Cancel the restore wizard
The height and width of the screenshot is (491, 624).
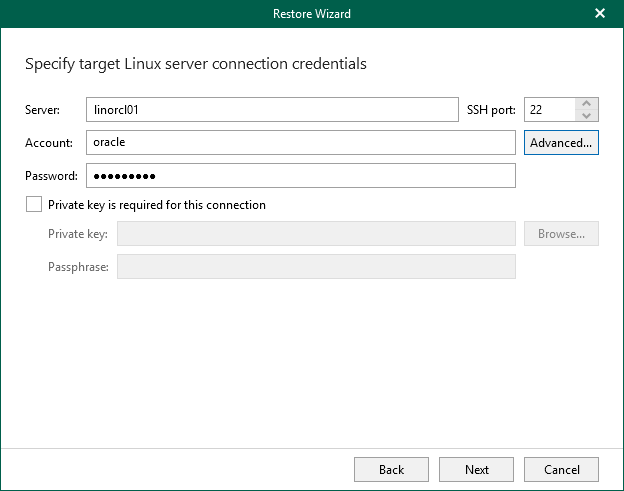[x=561, y=469]
